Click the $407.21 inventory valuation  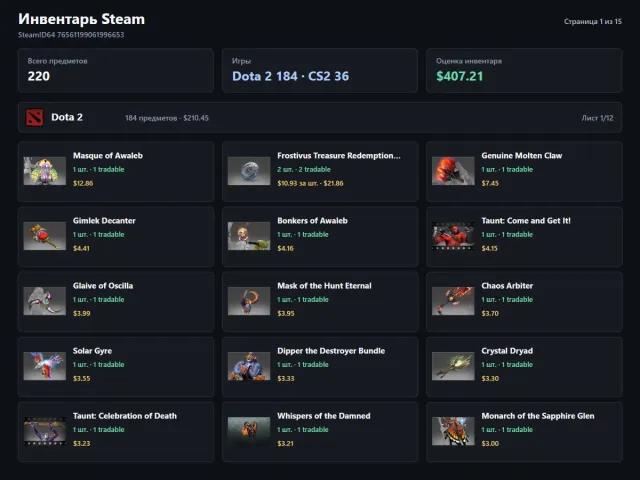coord(460,76)
